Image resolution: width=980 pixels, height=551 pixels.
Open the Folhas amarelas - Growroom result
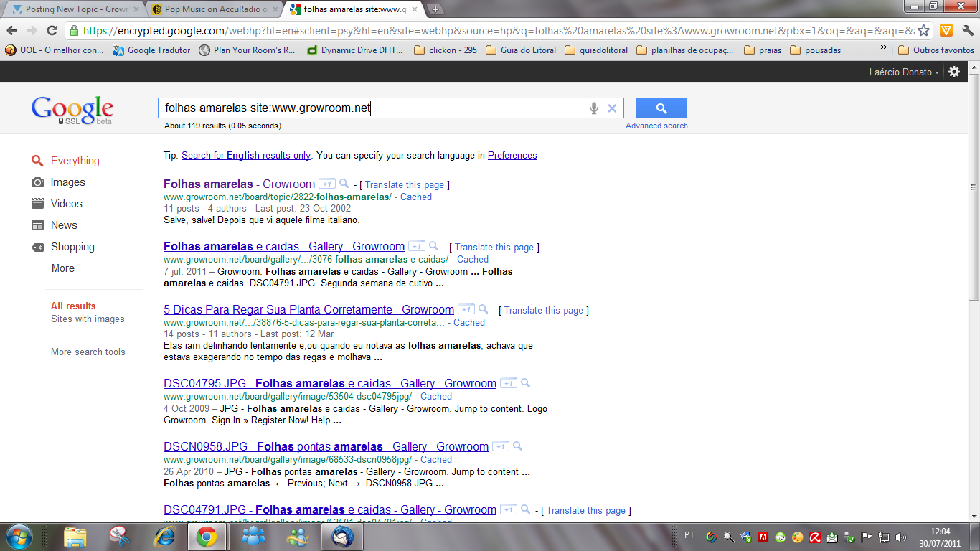(x=239, y=184)
